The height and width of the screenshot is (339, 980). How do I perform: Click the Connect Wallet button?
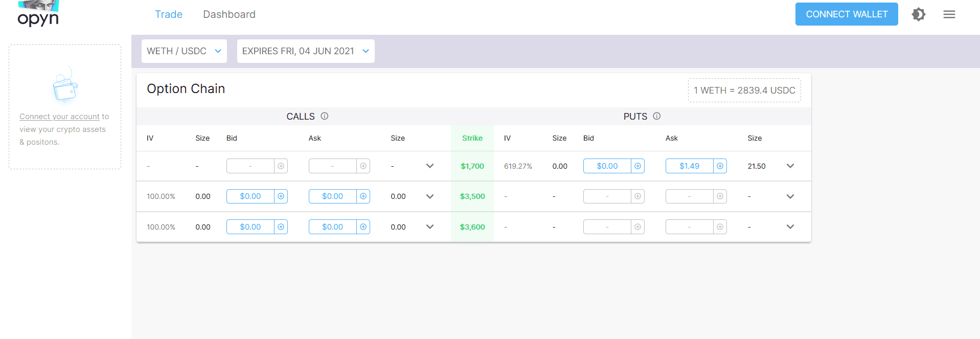point(846,14)
